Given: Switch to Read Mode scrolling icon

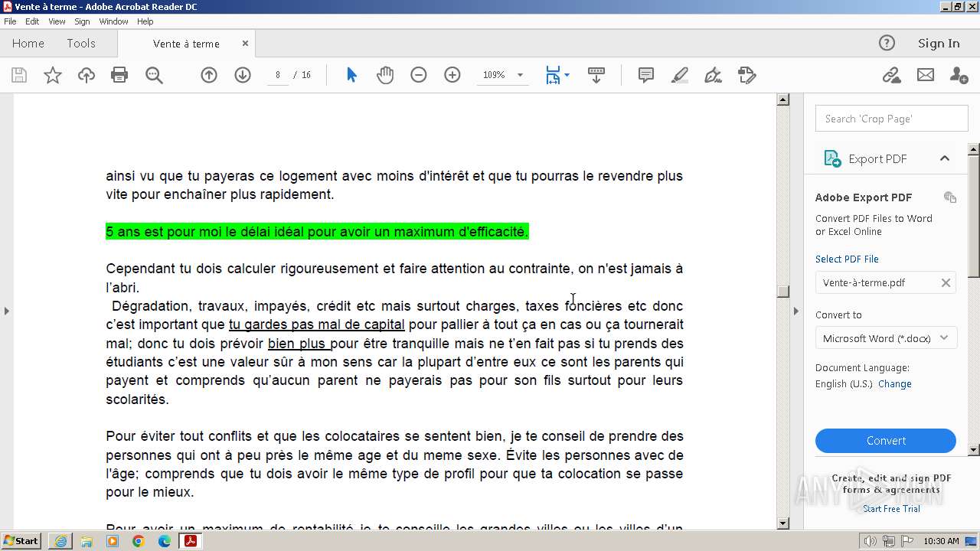Looking at the screenshot, I should (x=596, y=75).
